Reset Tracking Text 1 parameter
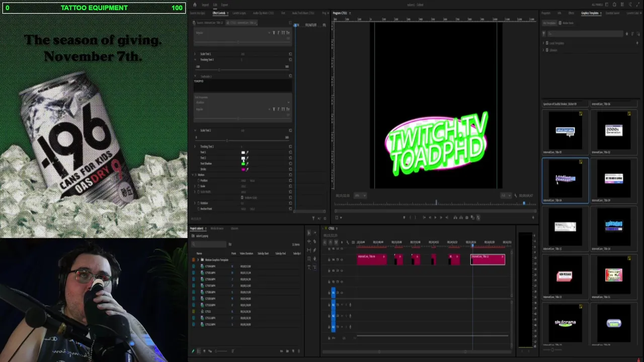Viewport: 644px width, 362px height. pyautogui.click(x=290, y=60)
